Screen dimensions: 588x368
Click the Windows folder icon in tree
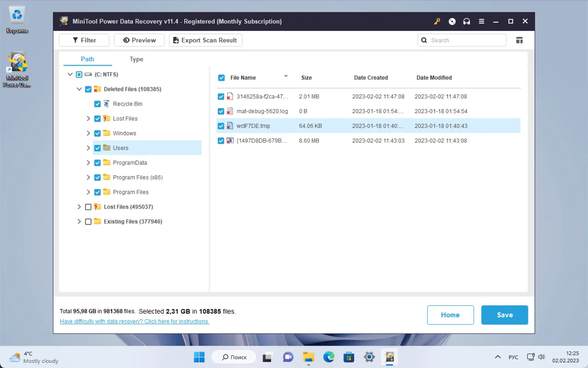[x=107, y=133]
